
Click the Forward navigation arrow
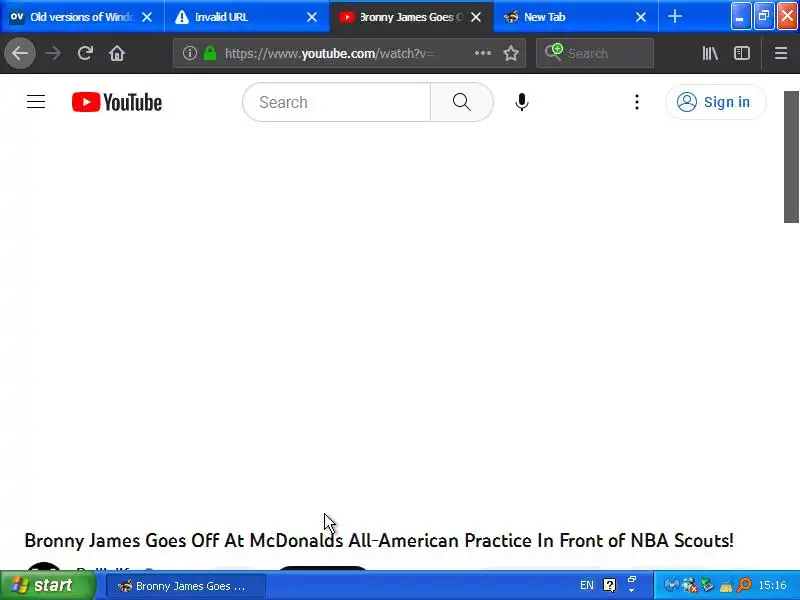pyautogui.click(x=53, y=53)
